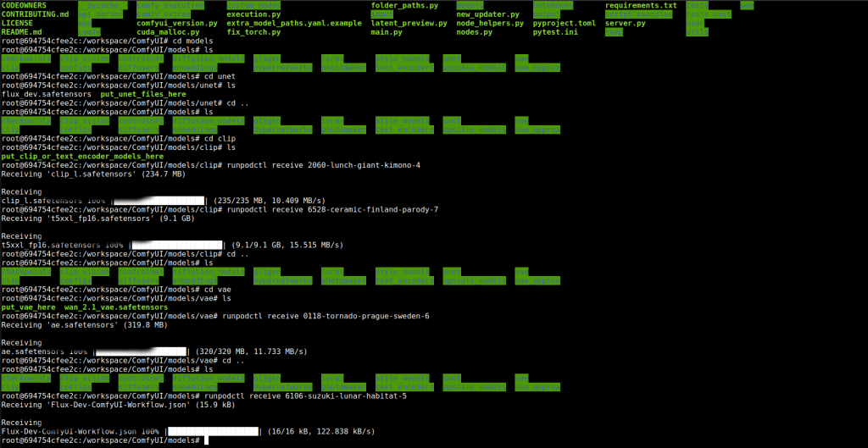Image resolution: width=868 pixels, height=448 pixels.
Task: Click the terminal cursor at the last prompt
Action: coord(206,441)
